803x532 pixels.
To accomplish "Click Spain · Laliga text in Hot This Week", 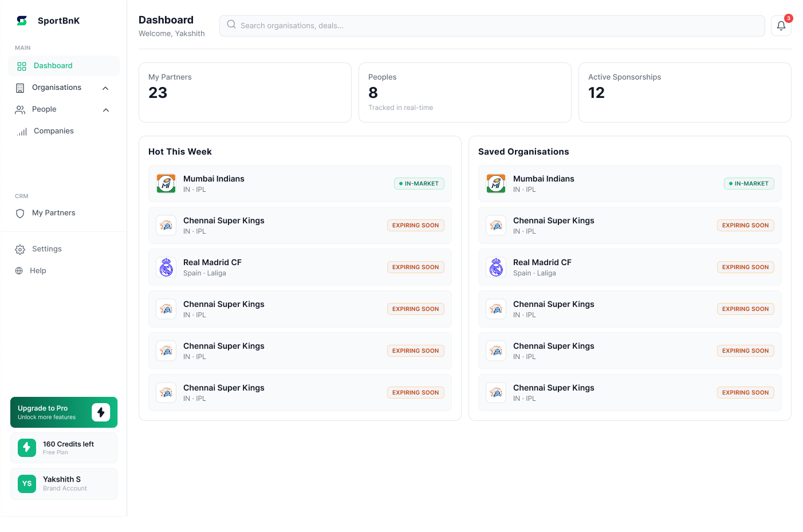I will (x=204, y=273).
